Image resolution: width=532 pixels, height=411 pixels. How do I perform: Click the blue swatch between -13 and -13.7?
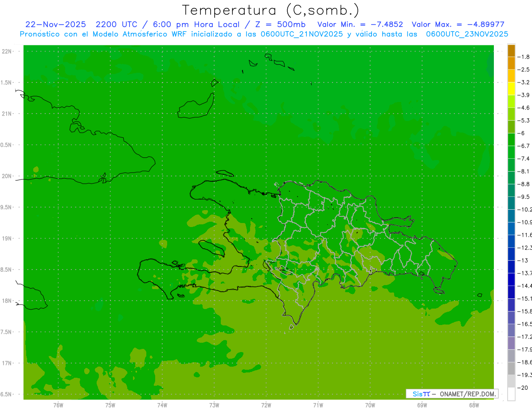pos(511,267)
